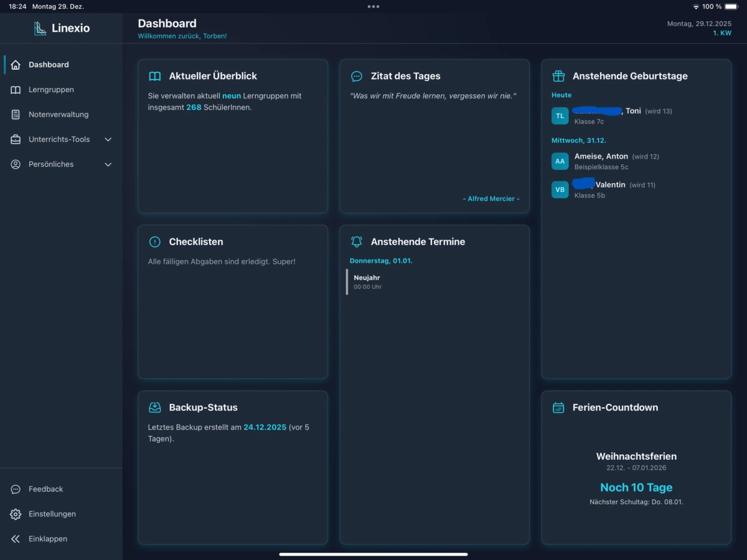Open Einstellungen via the gear icon
The width and height of the screenshot is (747, 560).
[16, 514]
